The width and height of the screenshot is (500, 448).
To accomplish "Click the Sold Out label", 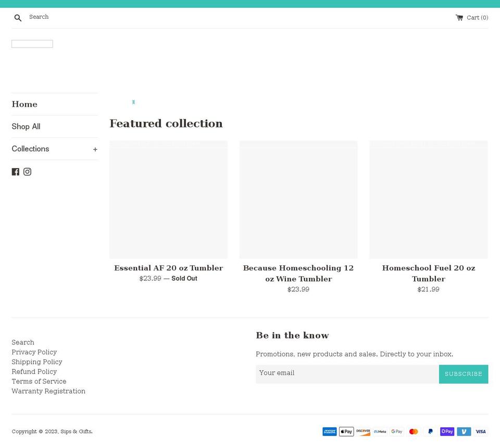I will click(184, 278).
